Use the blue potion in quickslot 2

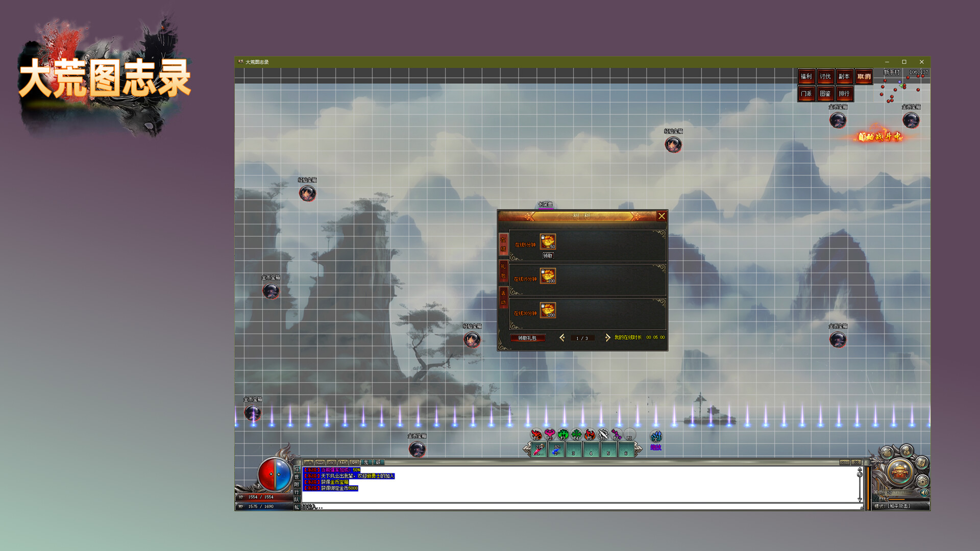point(556,450)
